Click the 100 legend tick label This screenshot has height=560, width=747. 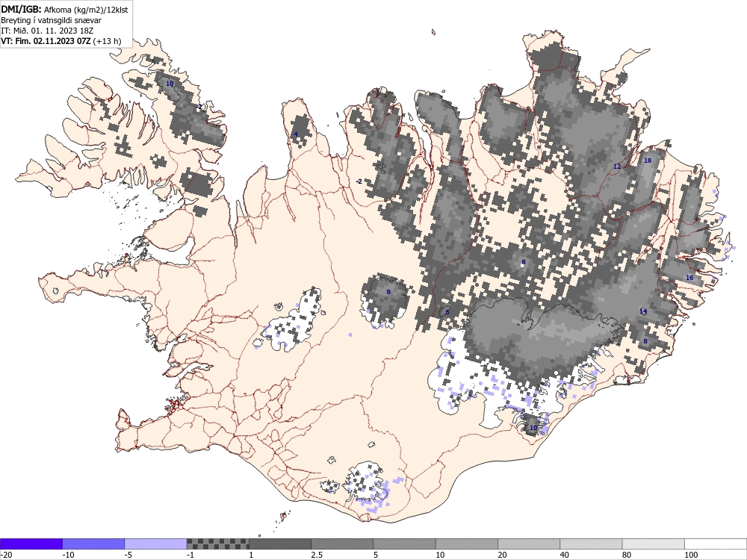click(691, 555)
